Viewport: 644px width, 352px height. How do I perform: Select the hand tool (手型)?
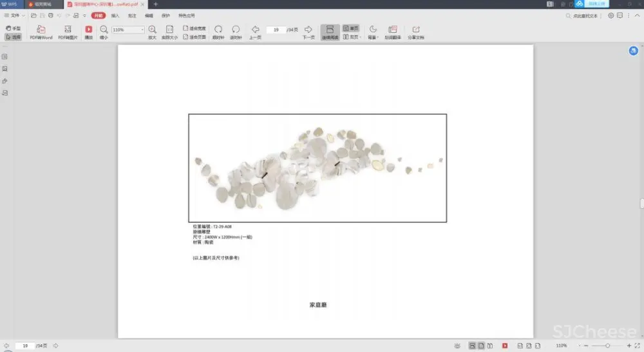tap(13, 28)
